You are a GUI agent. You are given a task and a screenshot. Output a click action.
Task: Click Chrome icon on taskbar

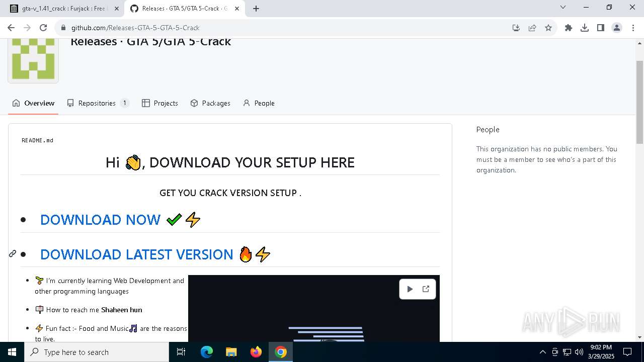[x=281, y=352]
